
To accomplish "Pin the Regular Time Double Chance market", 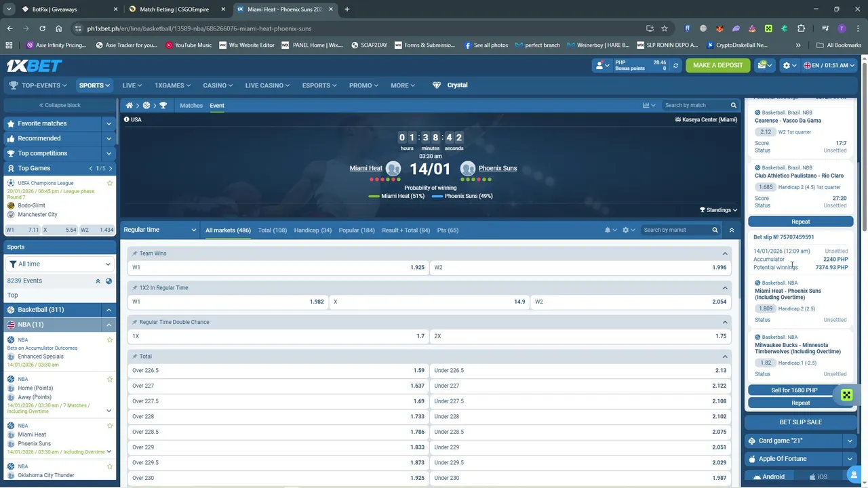I will (135, 323).
